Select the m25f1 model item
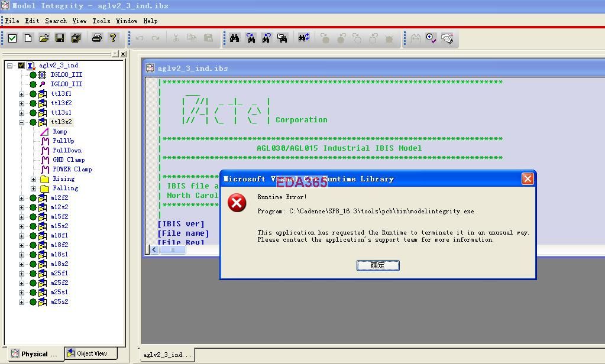The image size is (605, 364). [x=59, y=274]
